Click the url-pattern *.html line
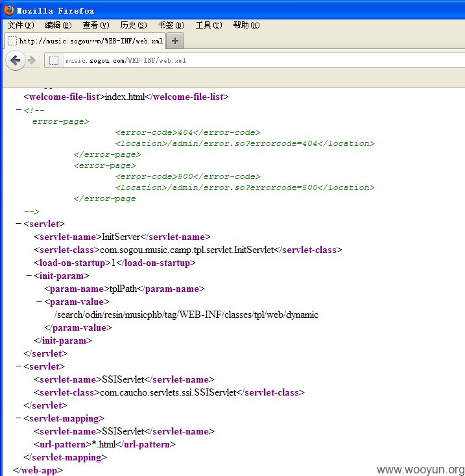The height and width of the screenshot is (476, 465). pyautogui.click(x=104, y=444)
